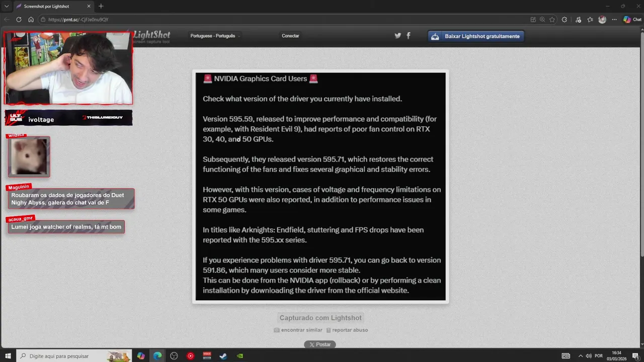
Task: Click encontrar similar link
Action: click(298, 330)
